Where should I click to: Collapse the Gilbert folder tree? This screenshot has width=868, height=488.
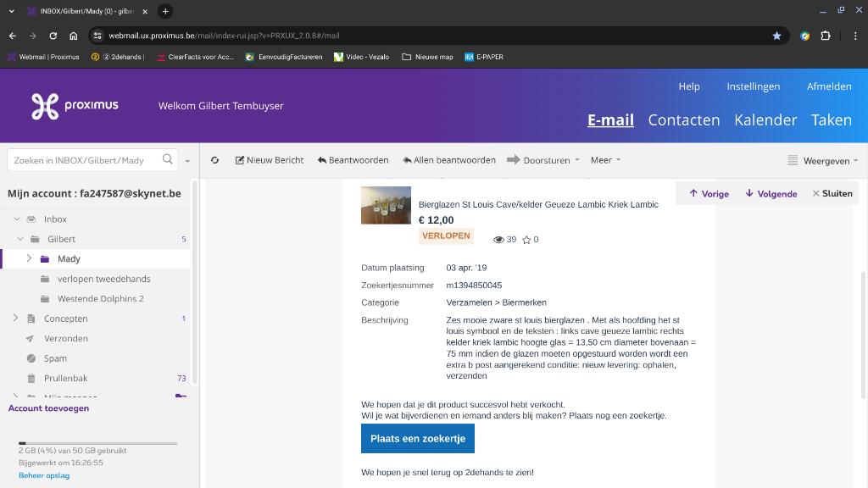point(20,239)
